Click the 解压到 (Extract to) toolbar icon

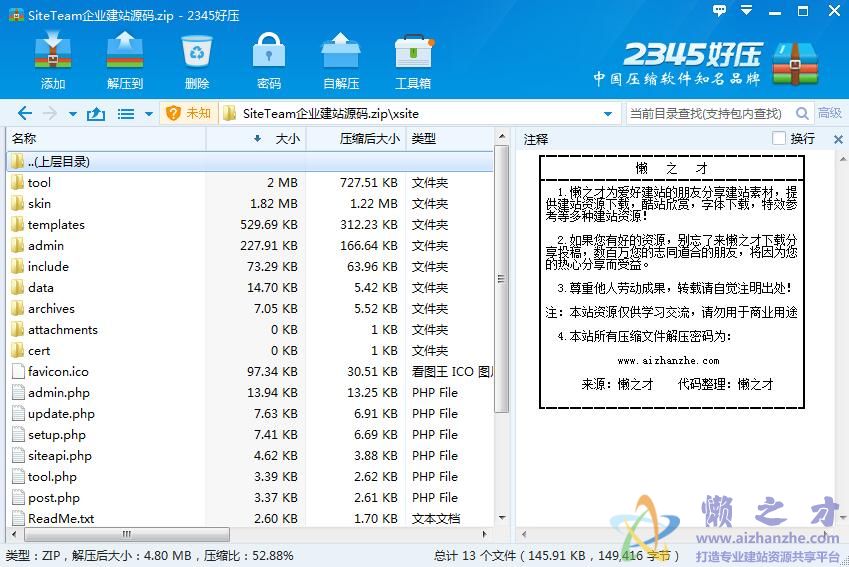click(x=125, y=60)
